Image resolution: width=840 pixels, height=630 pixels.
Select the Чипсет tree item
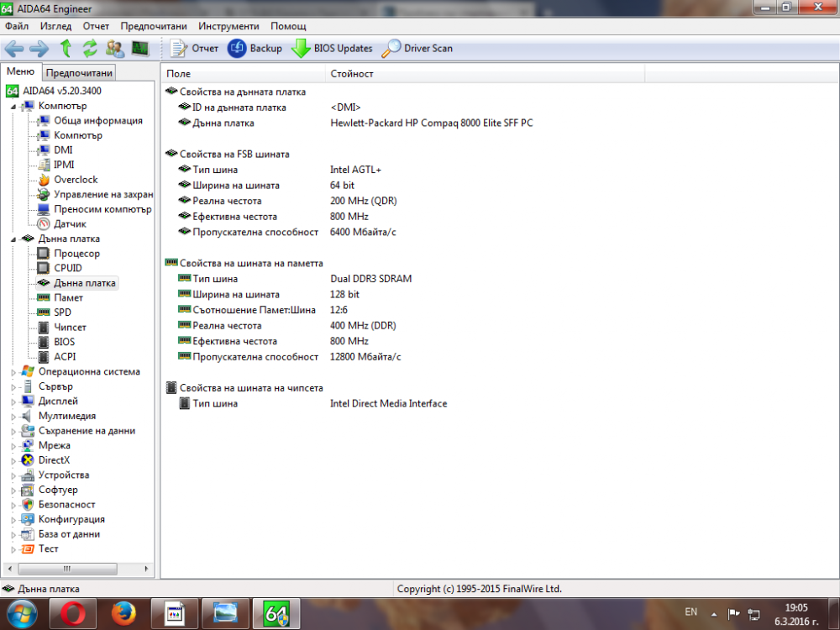[x=71, y=328]
